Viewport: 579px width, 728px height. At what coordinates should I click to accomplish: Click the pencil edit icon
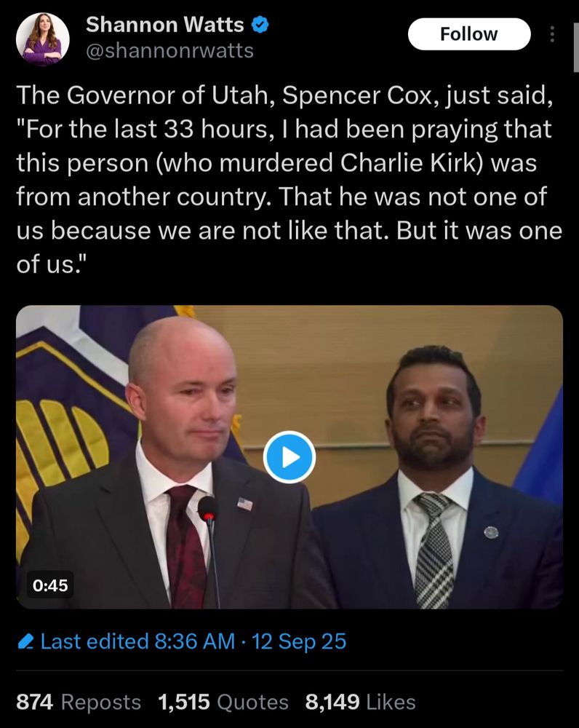coord(25,641)
